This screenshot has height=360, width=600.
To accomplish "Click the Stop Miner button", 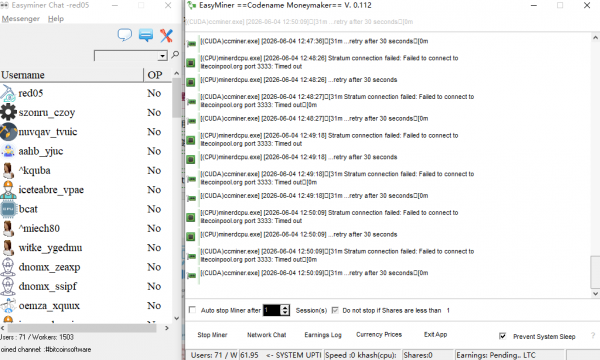I will pos(212,335).
